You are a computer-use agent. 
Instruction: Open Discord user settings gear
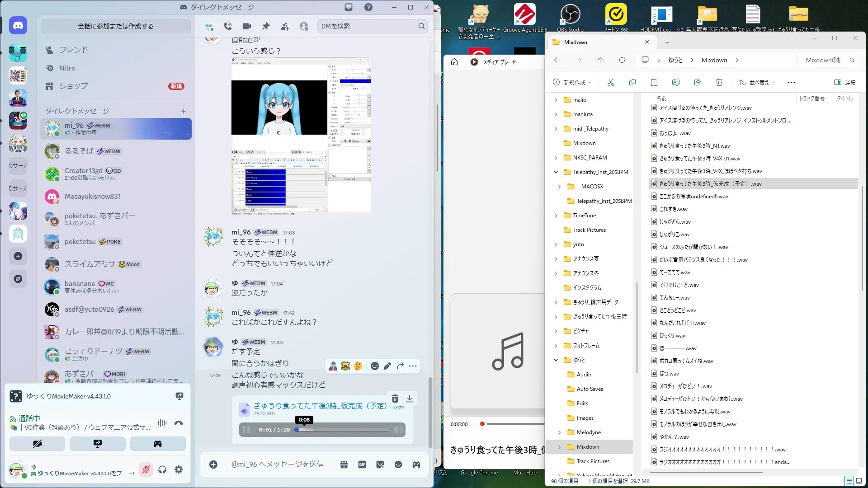tap(179, 470)
